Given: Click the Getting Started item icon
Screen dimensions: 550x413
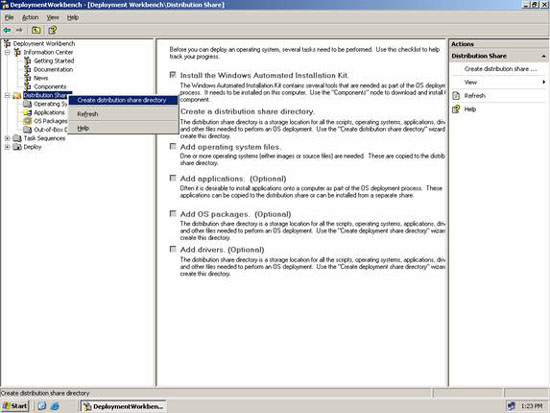Looking at the screenshot, I should (28, 61).
